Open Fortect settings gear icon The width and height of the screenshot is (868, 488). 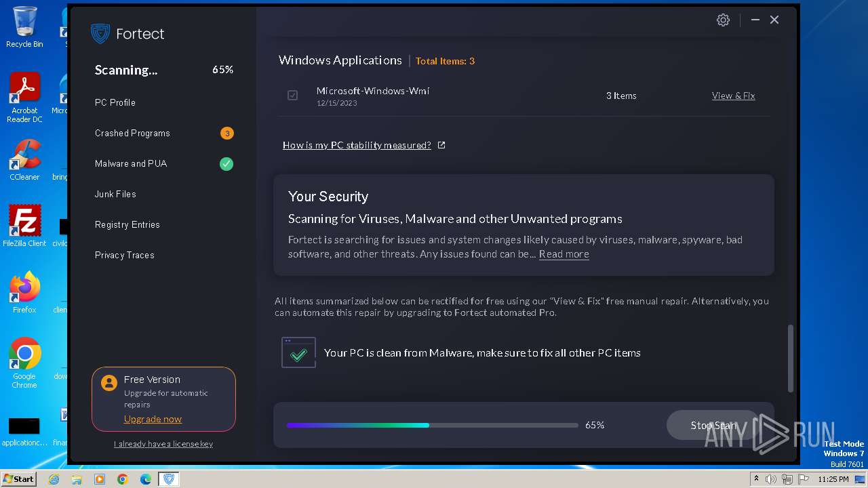pyautogui.click(x=723, y=20)
